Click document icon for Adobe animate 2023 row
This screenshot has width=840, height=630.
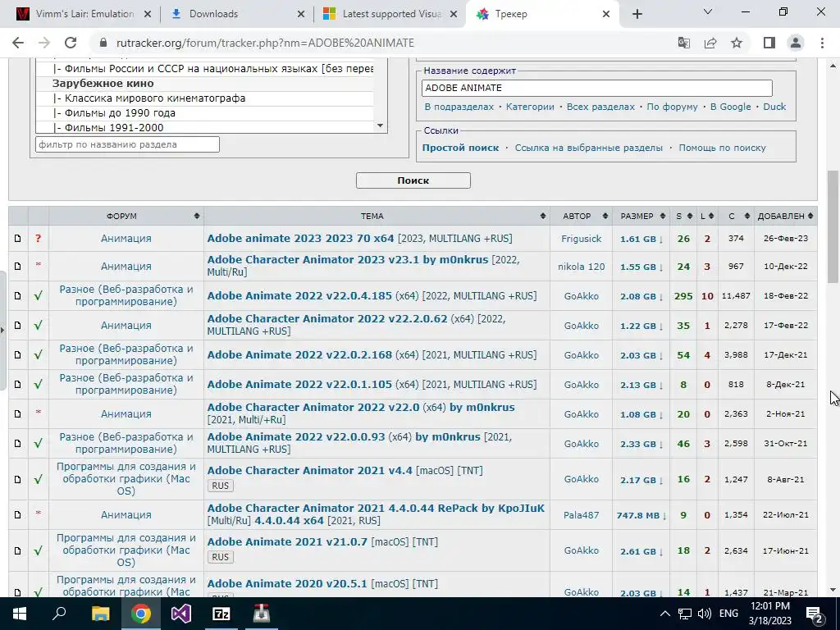click(18, 239)
